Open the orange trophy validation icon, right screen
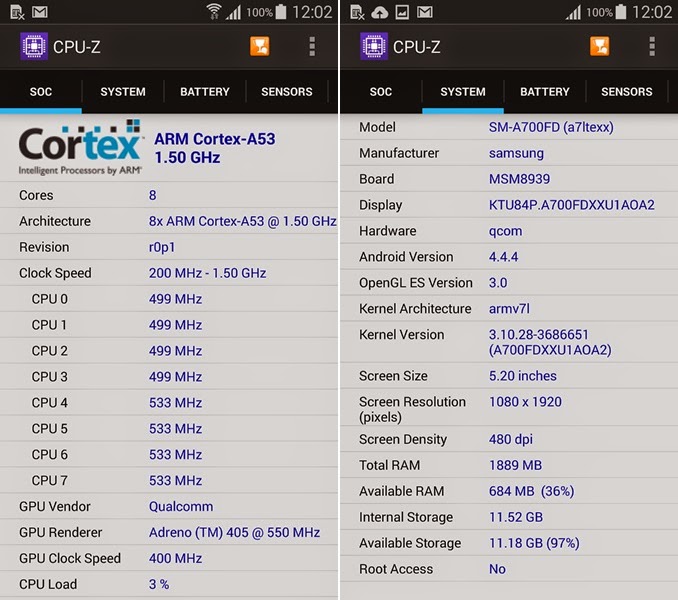The height and width of the screenshot is (600, 678). [599, 46]
